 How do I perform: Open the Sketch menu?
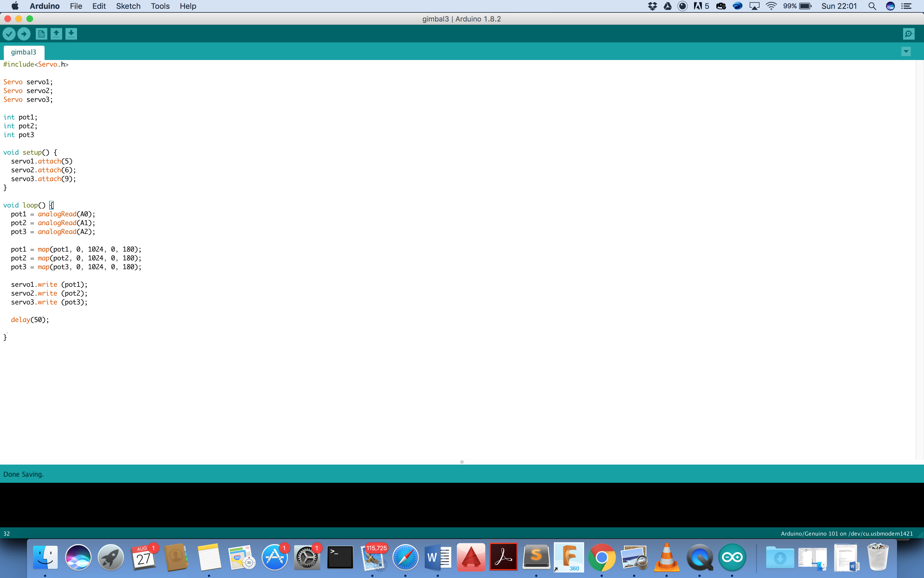click(x=128, y=6)
